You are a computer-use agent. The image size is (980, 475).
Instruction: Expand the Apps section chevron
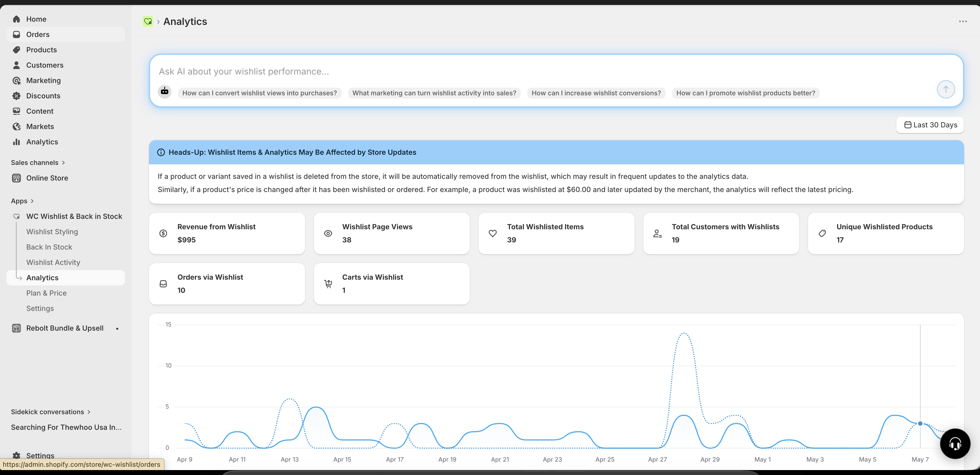[x=32, y=201]
